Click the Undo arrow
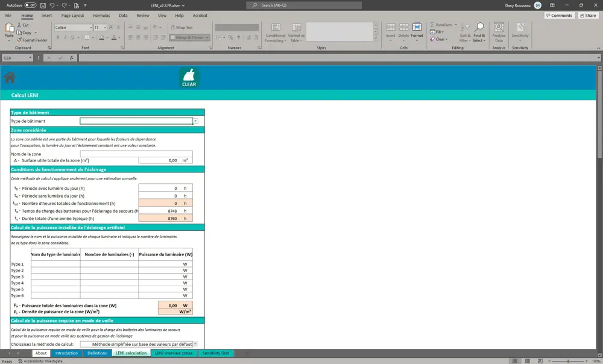This screenshot has height=364, width=603. tap(52, 5)
